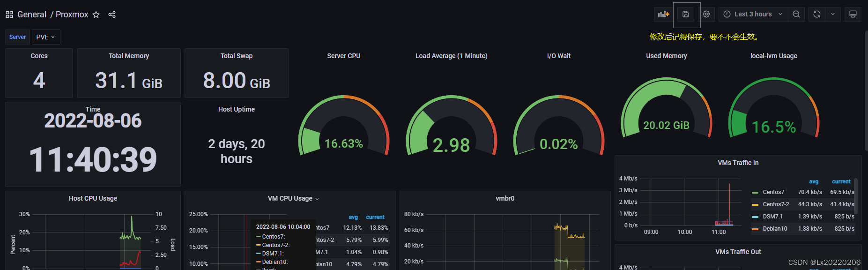Toggle Centos7 series in Traffic In legend

(773, 192)
